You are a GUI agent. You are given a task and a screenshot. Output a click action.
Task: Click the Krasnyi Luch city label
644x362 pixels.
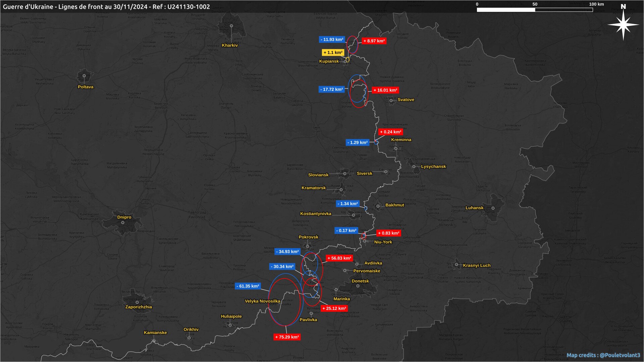(x=477, y=265)
